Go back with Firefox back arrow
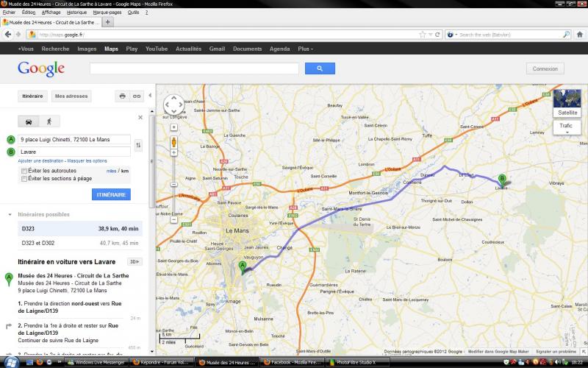588x368 pixels. pyautogui.click(x=8, y=35)
